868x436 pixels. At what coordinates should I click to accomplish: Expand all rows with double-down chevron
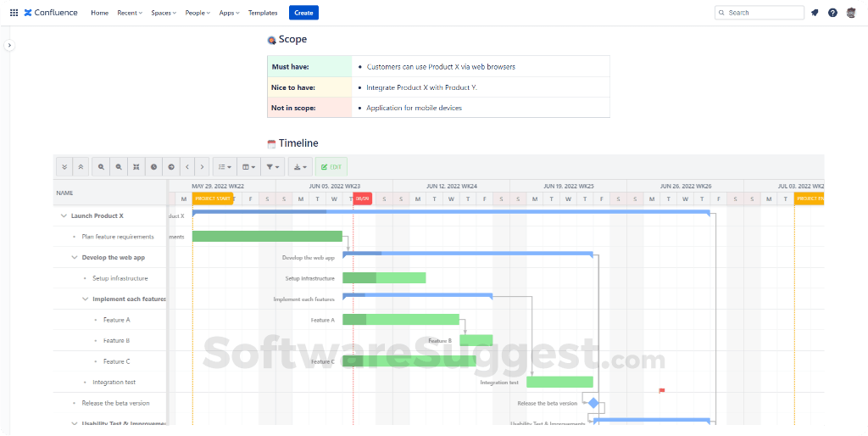click(64, 167)
